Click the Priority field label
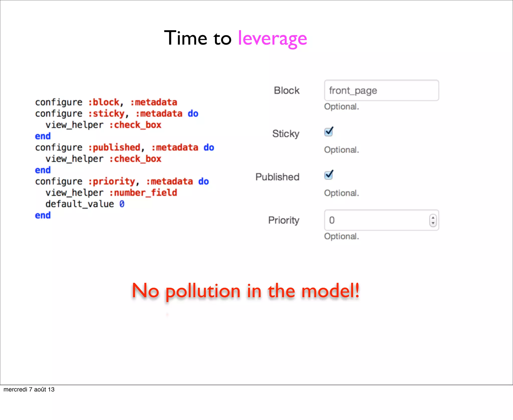The image size is (513, 420). 284,220
